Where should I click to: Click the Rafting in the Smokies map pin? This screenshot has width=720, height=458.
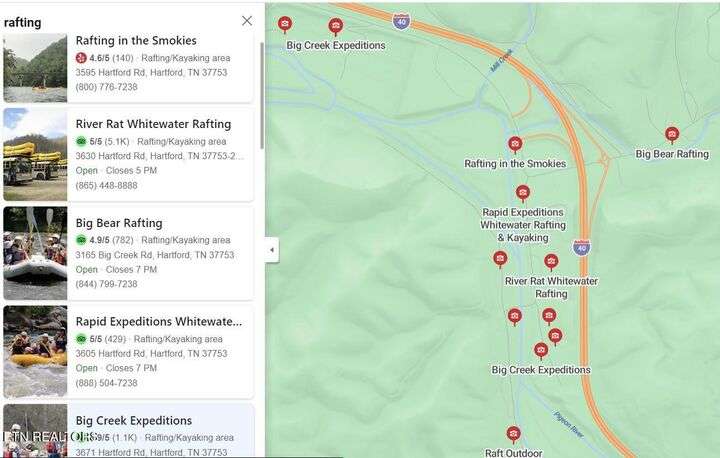pyautogui.click(x=515, y=144)
